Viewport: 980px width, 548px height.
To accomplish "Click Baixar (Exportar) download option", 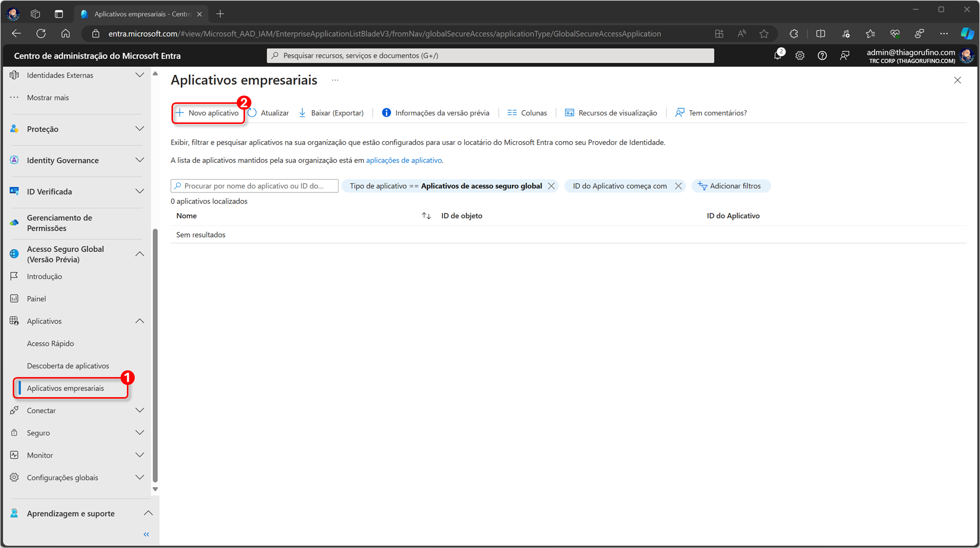I will tap(331, 113).
